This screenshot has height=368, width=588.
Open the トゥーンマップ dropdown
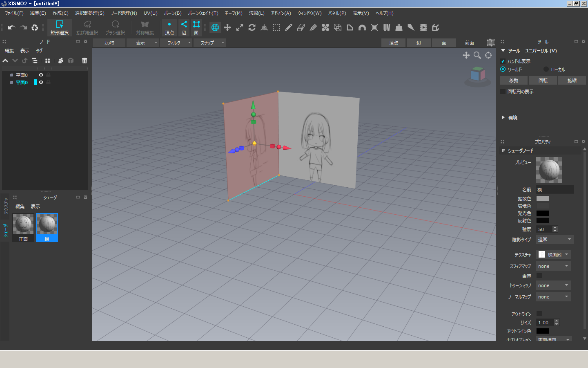click(553, 285)
